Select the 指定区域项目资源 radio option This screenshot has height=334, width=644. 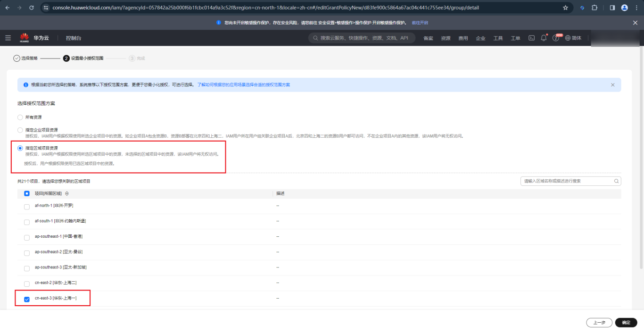[x=20, y=148]
